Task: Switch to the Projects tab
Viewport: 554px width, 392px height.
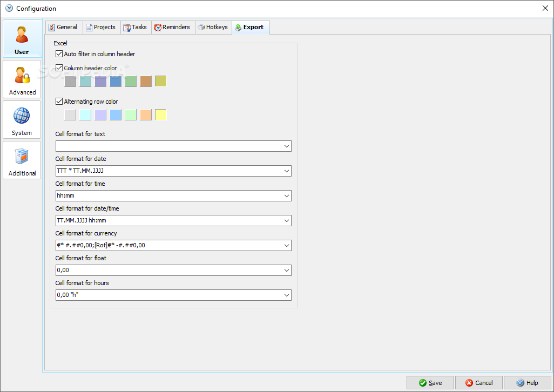Action: (102, 27)
